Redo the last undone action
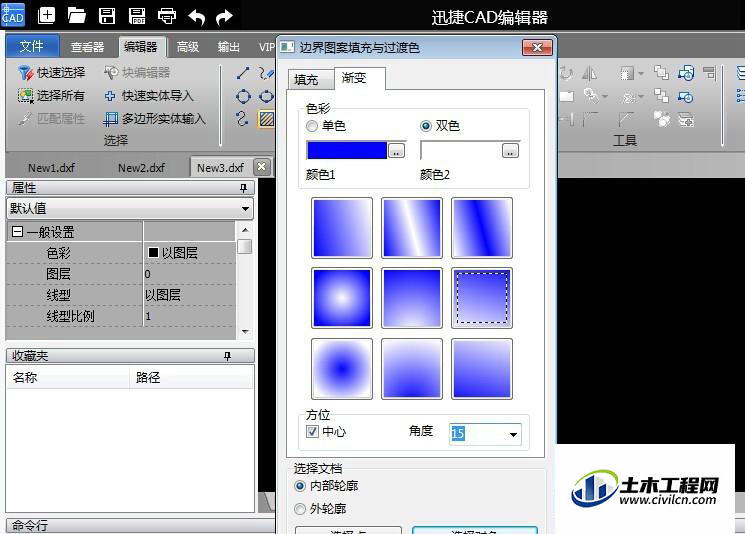This screenshot has height=534, width=745. point(224,17)
